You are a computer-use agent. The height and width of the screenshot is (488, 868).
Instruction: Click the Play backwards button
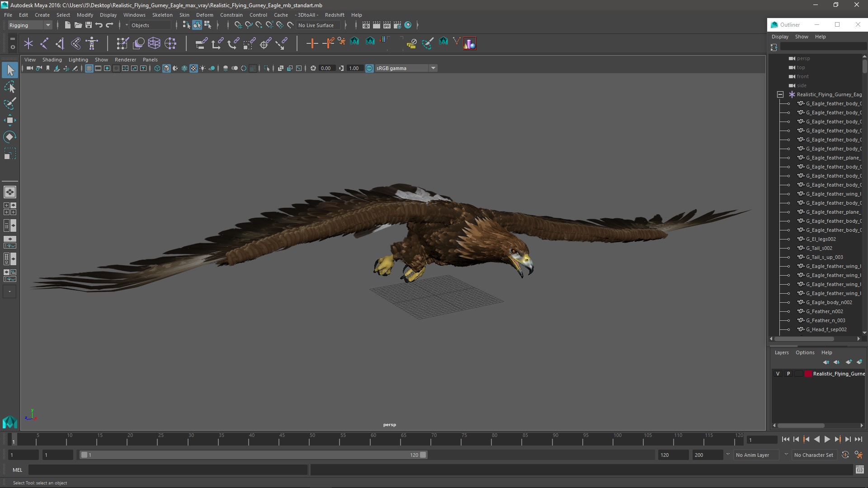point(816,439)
